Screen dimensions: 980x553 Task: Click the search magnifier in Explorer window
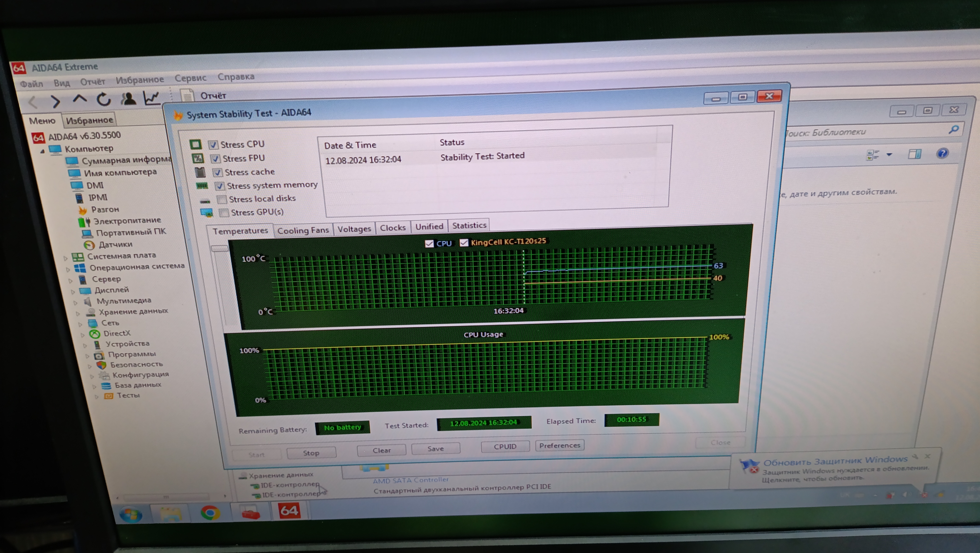[x=953, y=130]
